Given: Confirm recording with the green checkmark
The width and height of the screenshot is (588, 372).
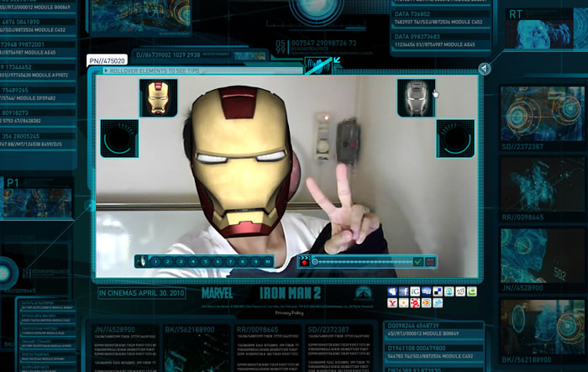Looking at the screenshot, I should click(418, 262).
